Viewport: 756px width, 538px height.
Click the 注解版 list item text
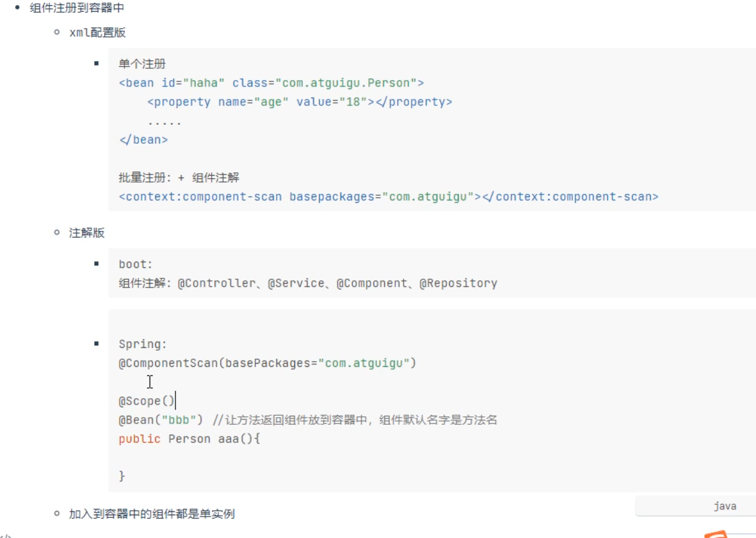[x=87, y=233]
